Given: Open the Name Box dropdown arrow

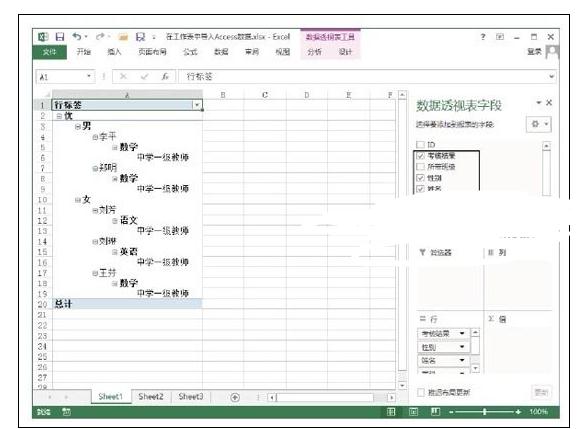Looking at the screenshot, I should pos(89,76).
